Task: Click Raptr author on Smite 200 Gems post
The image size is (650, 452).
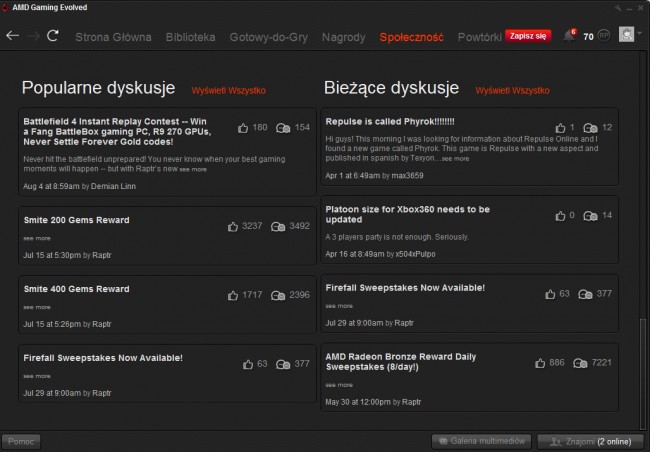Action: (102, 255)
